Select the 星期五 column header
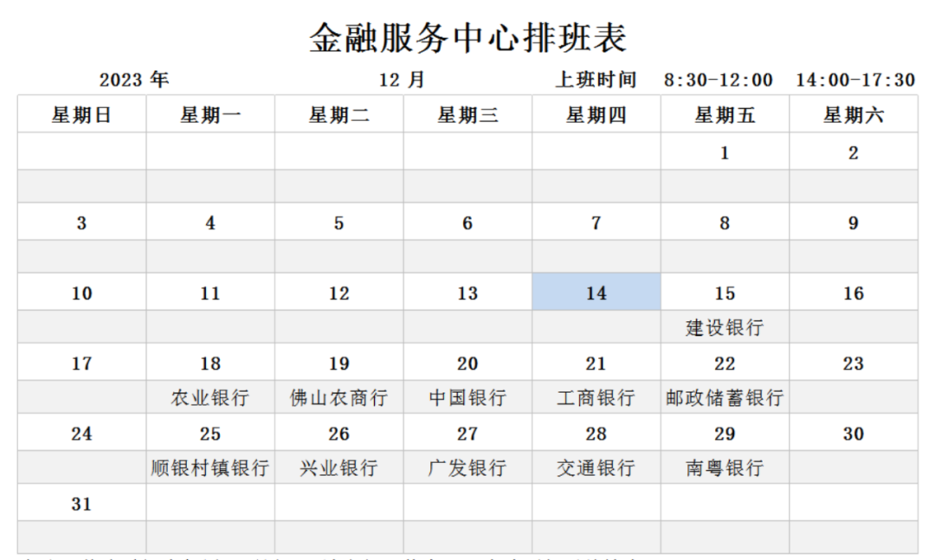Image resolution: width=935 pixels, height=560 pixels. [725, 114]
